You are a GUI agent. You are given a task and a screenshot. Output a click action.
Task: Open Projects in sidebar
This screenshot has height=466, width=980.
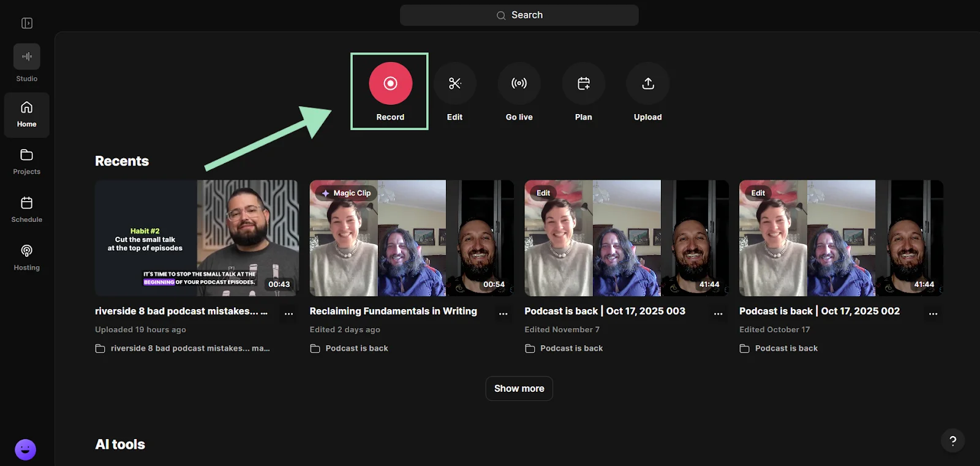[27, 162]
